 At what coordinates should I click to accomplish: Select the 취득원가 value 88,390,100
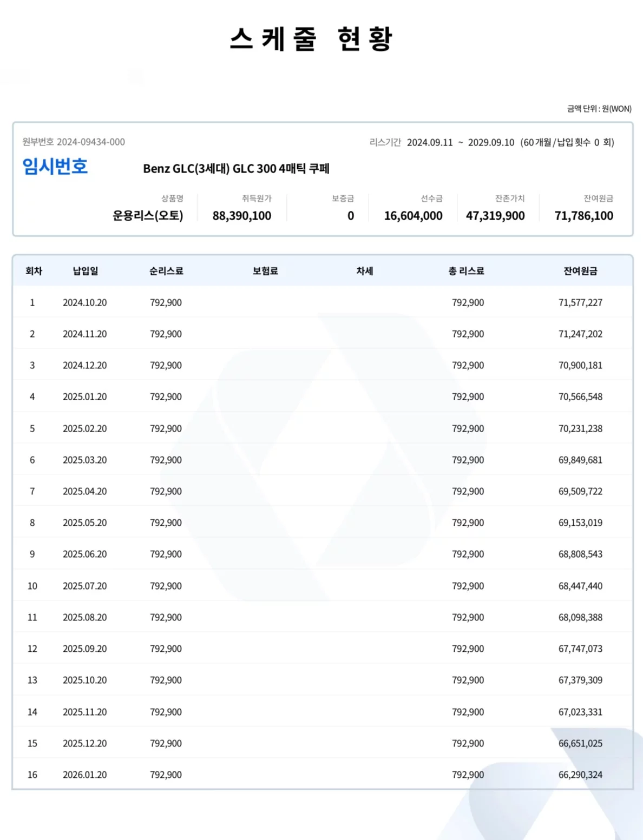pyautogui.click(x=241, y=216)
